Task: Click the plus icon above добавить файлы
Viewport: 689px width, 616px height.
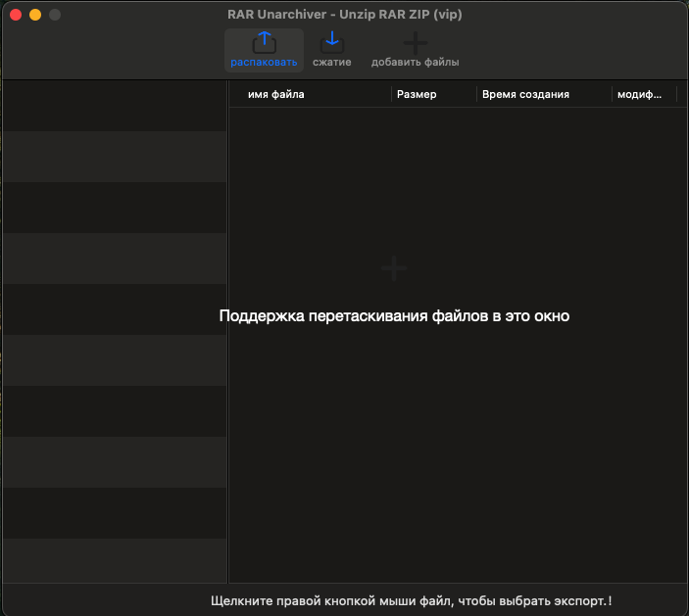Action: point(415,42)
